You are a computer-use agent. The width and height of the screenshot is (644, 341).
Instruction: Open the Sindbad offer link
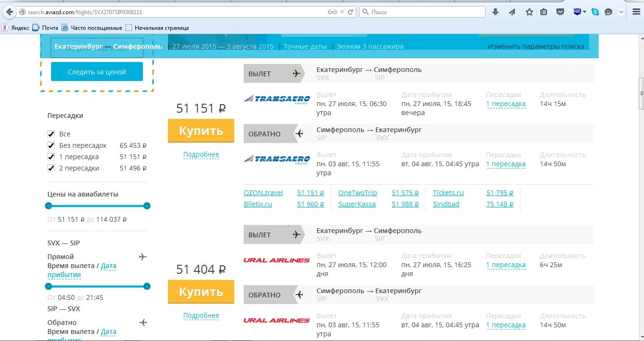[446, 204]
